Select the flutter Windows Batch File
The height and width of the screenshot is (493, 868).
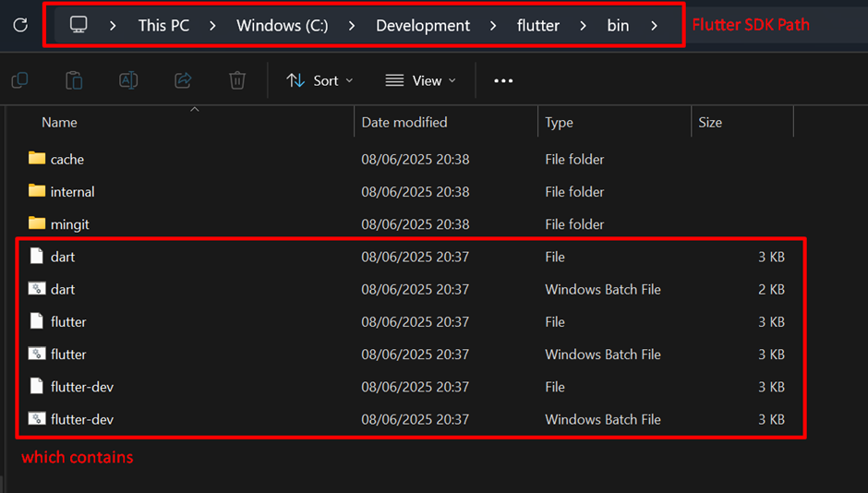click(406, 355)
